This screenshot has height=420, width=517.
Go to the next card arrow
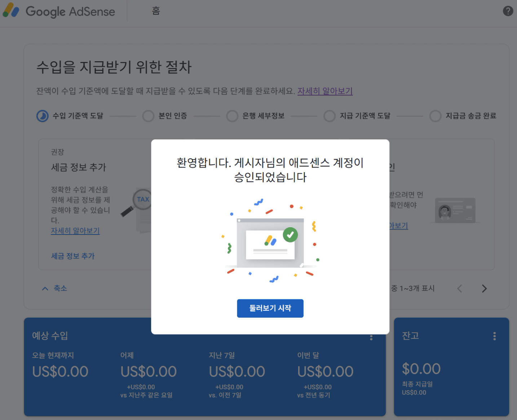click(x=484, y=289)
